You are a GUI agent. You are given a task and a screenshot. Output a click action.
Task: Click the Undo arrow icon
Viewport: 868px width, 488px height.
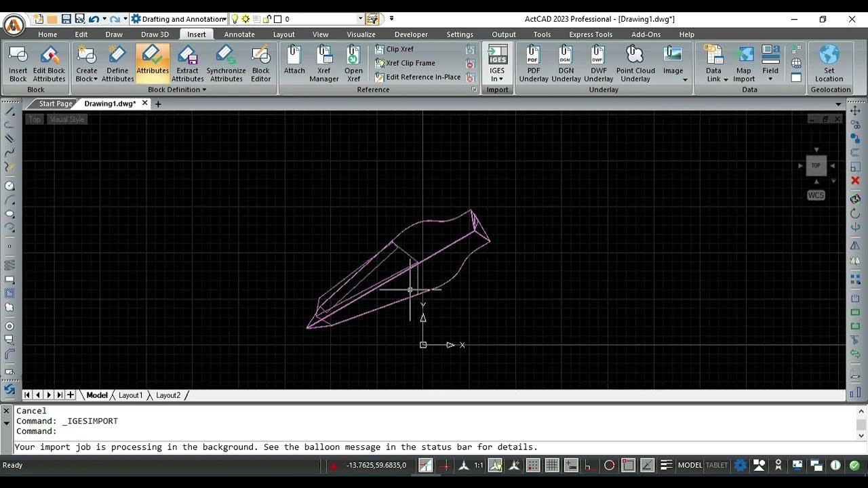tap(94, 19)
